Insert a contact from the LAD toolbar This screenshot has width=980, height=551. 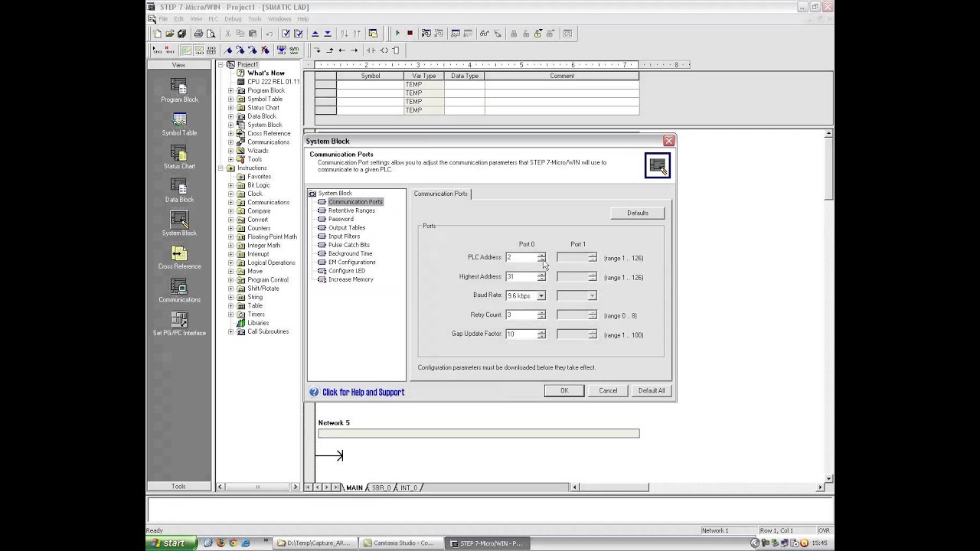371,51
